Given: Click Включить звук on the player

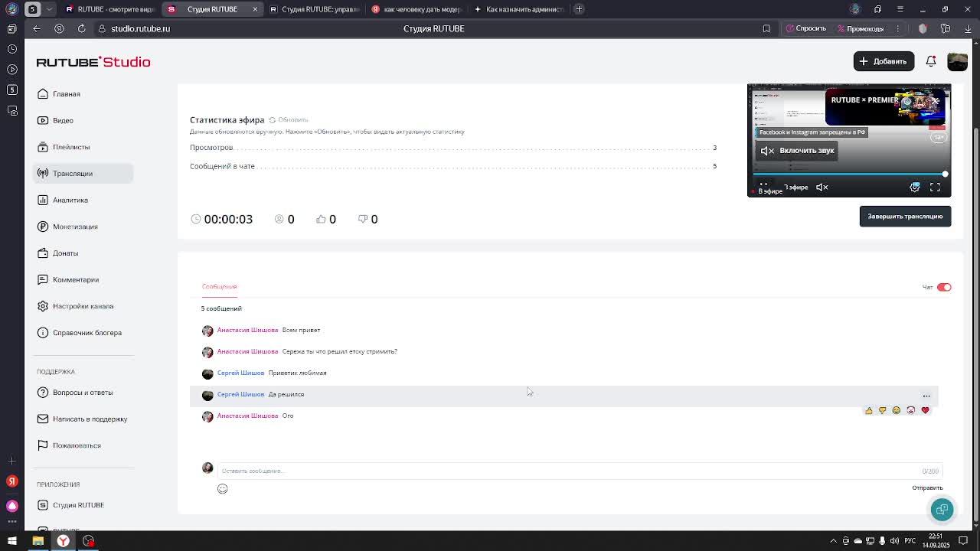Looking at the screenshot, I should coord(797,151).
